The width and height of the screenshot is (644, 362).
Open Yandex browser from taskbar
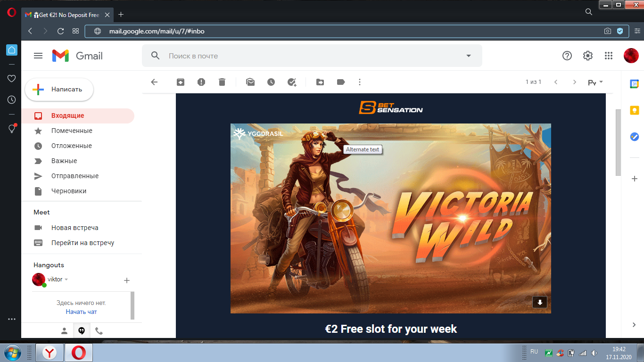tap(49, 353)
